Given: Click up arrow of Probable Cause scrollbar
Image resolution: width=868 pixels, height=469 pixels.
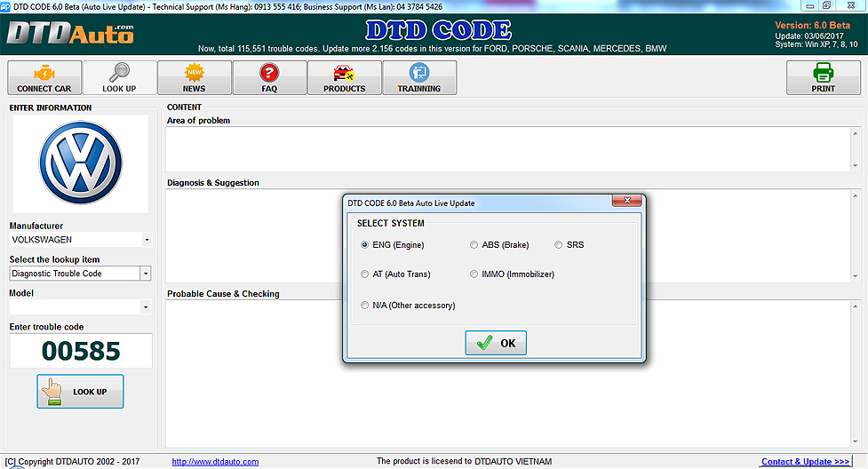Looking at the screenshot, I should pyautogui.click(x=856, y=306).
